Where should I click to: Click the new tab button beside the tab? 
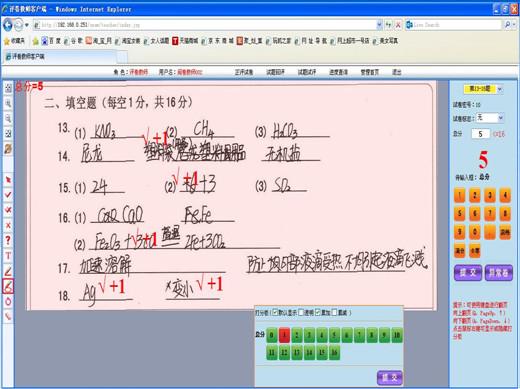122,57
